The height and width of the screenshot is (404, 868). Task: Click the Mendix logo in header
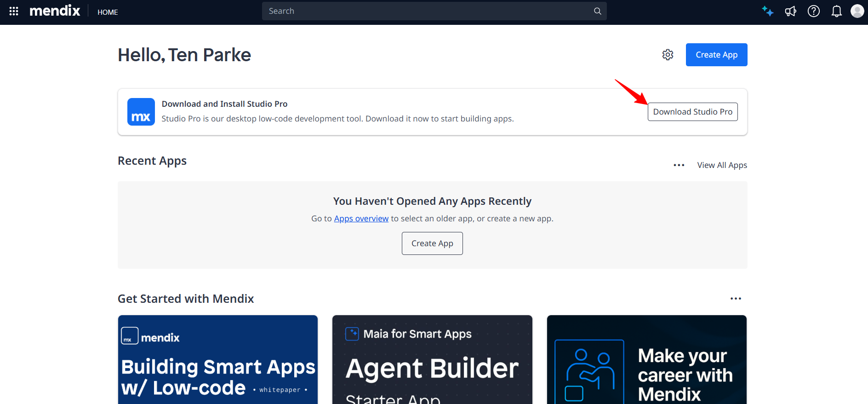pos(55,11)
